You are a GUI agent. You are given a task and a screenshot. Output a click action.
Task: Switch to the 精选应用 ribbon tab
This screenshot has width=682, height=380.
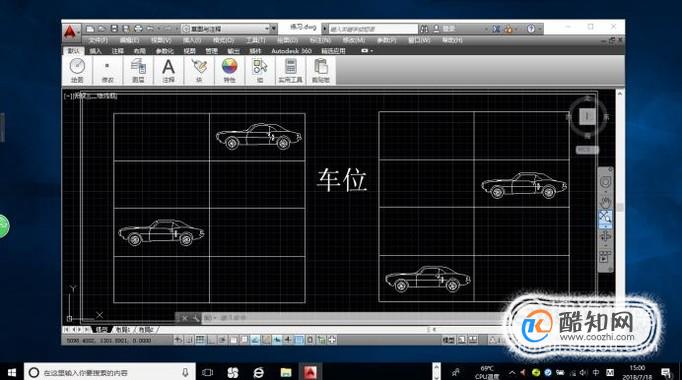333,51
